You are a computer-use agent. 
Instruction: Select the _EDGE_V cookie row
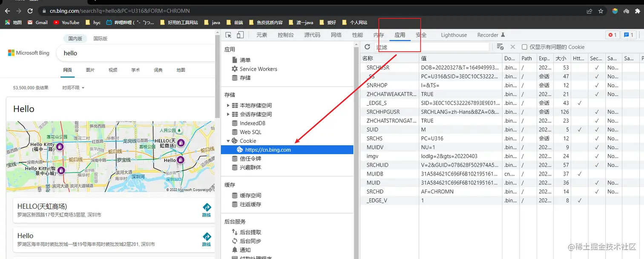(502, 200)
